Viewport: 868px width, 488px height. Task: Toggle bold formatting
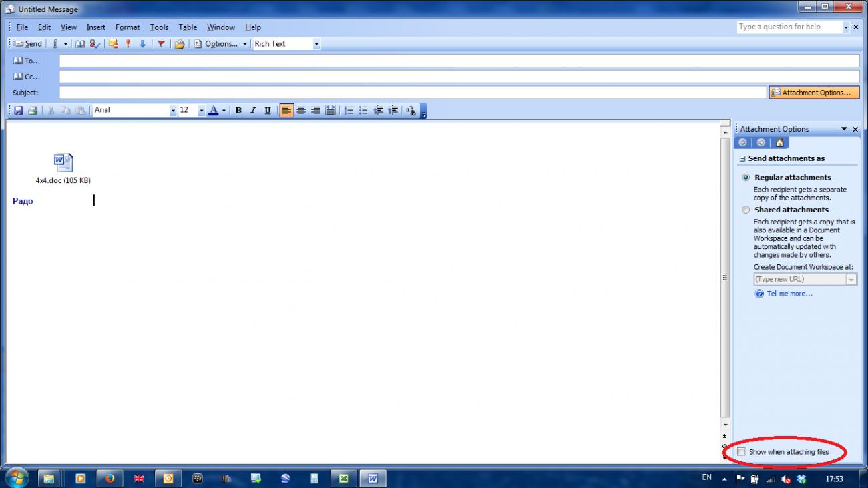(x=238, y=111)
